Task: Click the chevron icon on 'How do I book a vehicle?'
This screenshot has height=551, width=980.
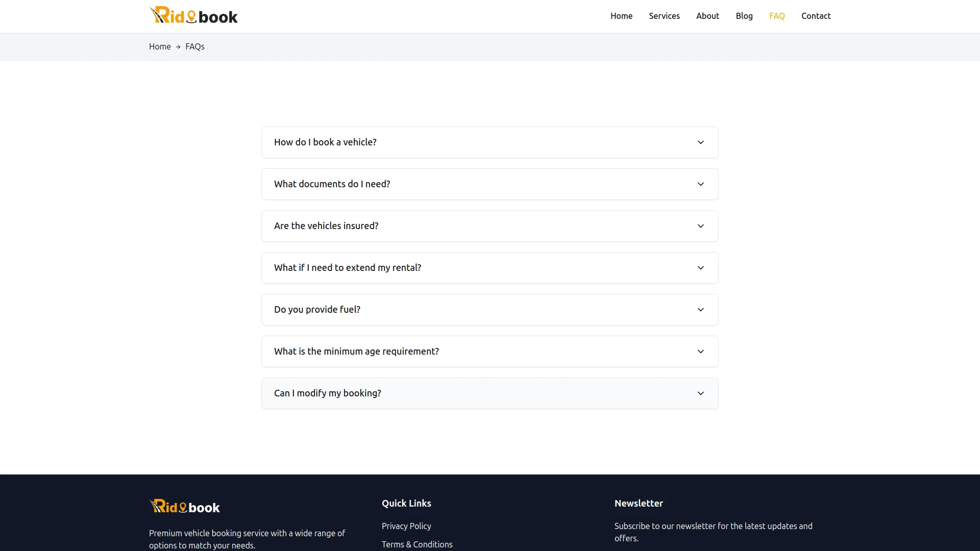Action: click(x=700, y=142)
